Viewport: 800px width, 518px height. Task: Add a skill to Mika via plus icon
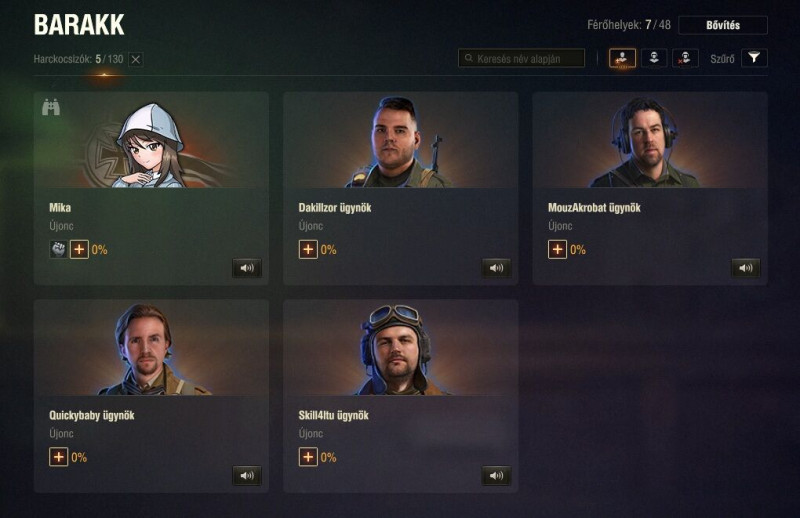pyautogui.click(x=79, y=250)
